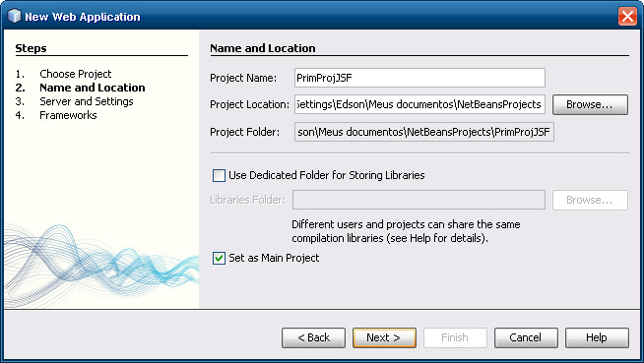Select the Choose Project step
The image size is (644, 363).
(76, 74)
